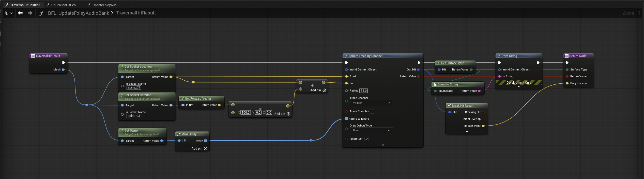This screenshot has width=644, height=179.
Task: Click the Actors to Ignore array pin
Action: [346, 119]
